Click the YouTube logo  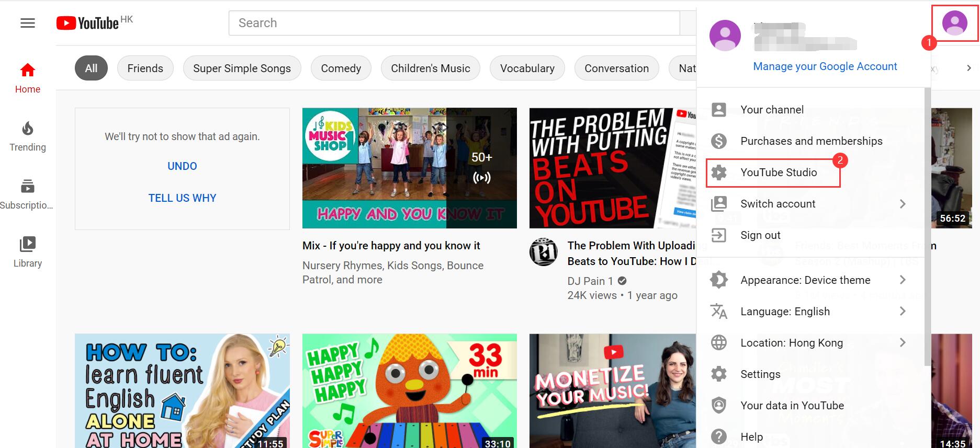pyautogui.click(x=88, y=24)
